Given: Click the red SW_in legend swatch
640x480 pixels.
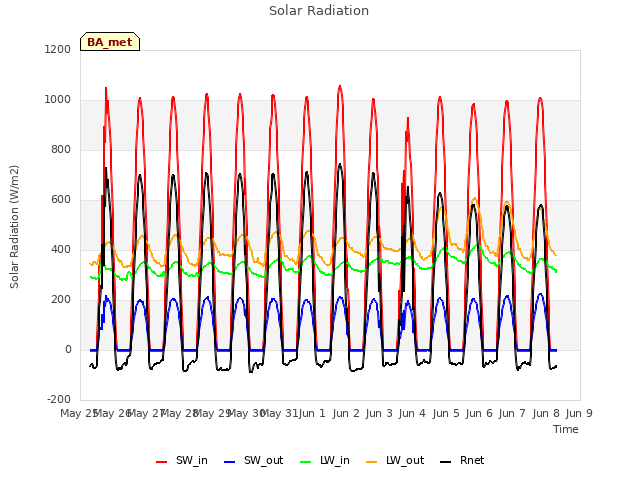Looking at the screenshot, I should coord(162,462).
